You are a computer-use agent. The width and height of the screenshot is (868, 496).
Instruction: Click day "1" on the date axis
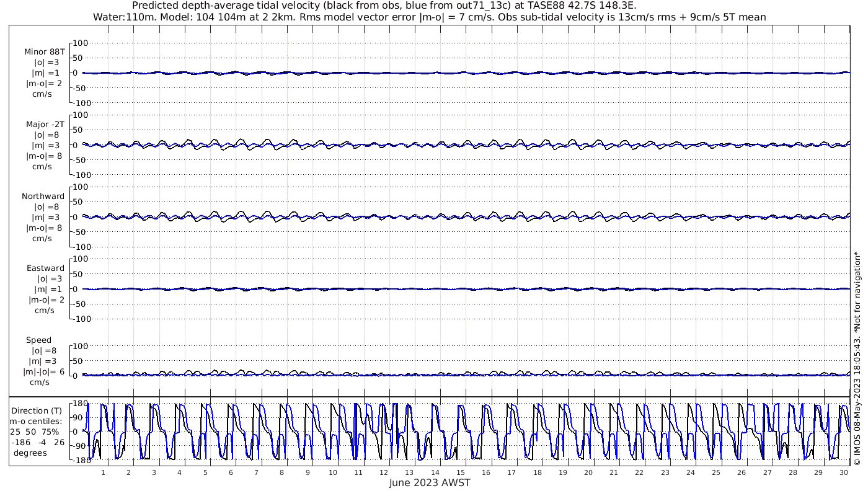click(x=103, y=472)
